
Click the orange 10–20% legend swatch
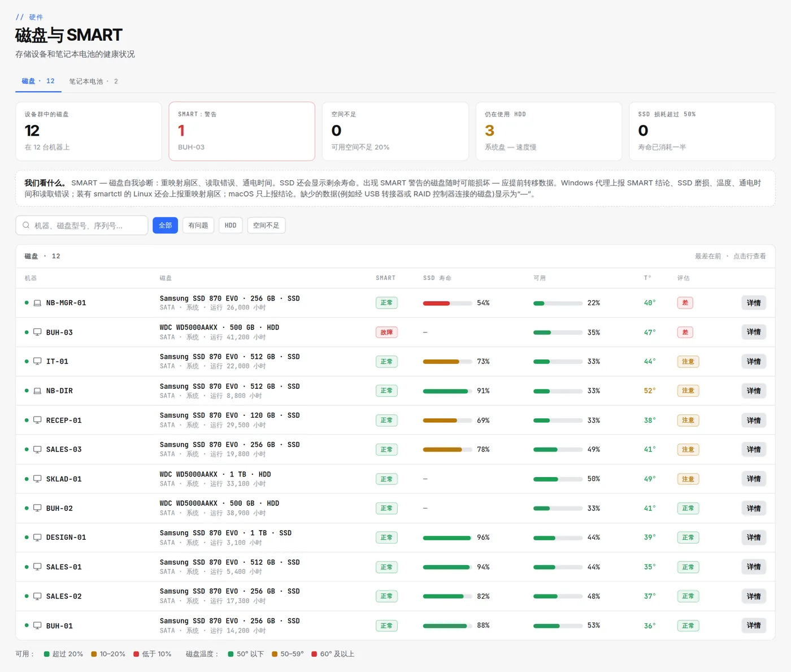(x=94, y=654)
